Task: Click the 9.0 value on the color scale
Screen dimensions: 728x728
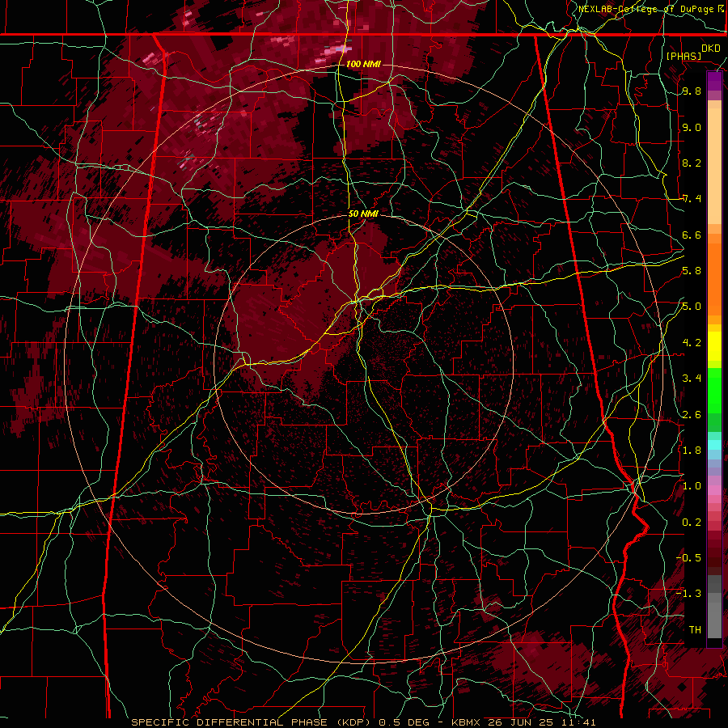Action: 692,127
